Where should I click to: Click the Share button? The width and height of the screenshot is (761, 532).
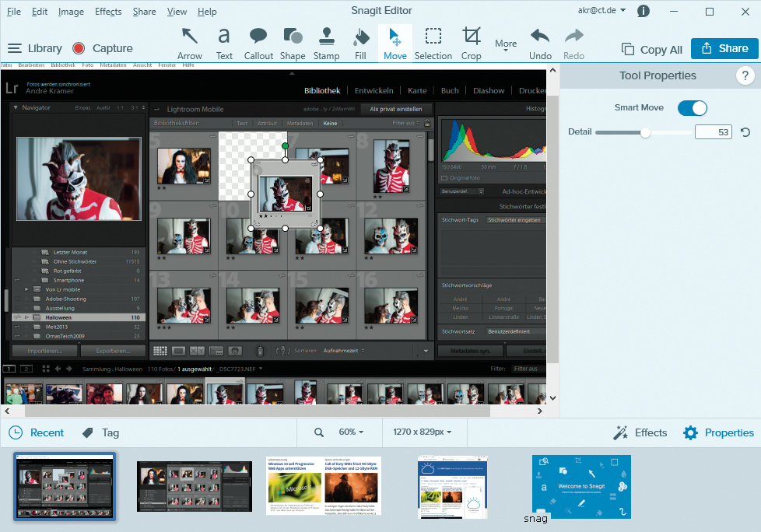pos(724,48)
